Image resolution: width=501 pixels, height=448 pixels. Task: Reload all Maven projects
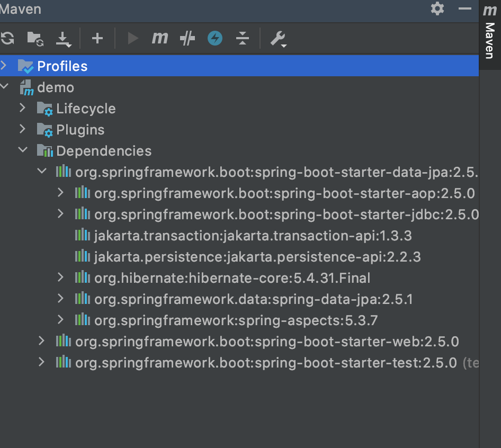(x=8, y=38)
